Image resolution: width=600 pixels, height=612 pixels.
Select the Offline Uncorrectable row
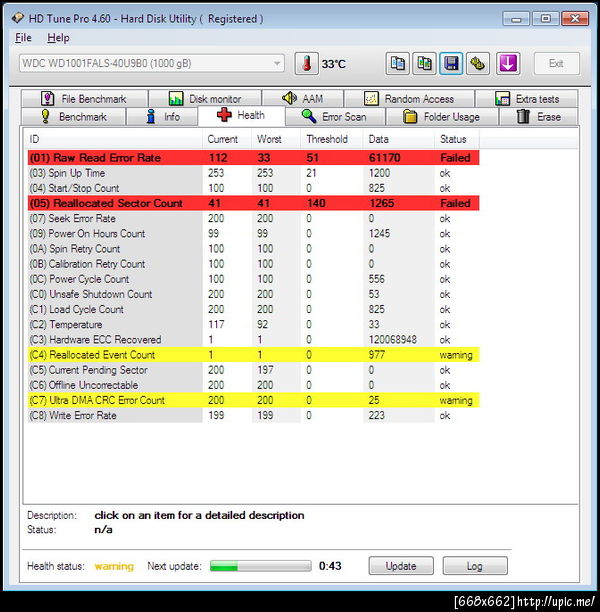(253, 385)
